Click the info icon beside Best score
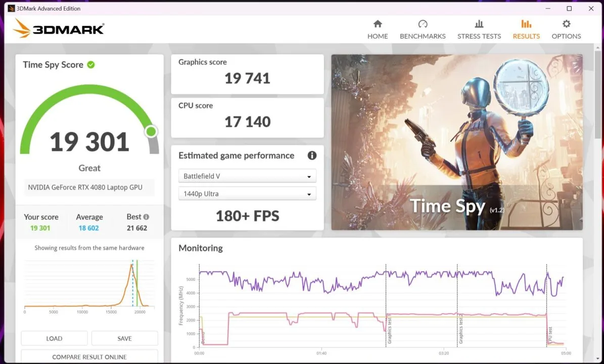604x364 pixels. coord(146,216)
